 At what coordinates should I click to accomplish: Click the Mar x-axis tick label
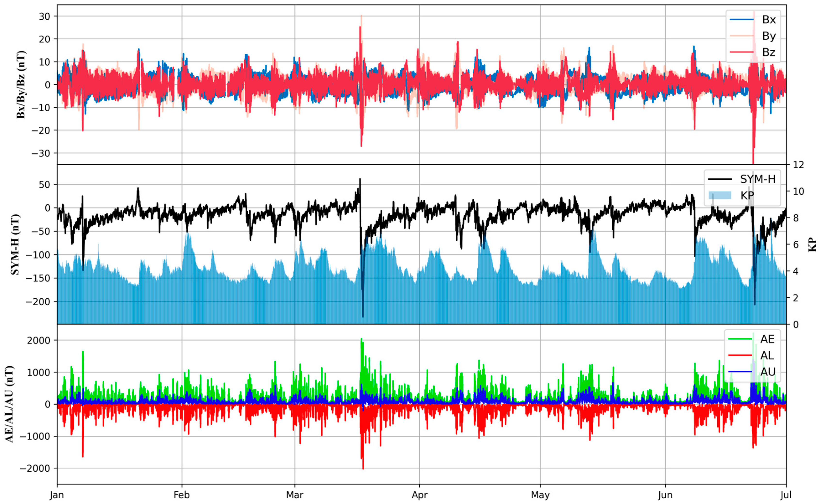pos(295,495)
